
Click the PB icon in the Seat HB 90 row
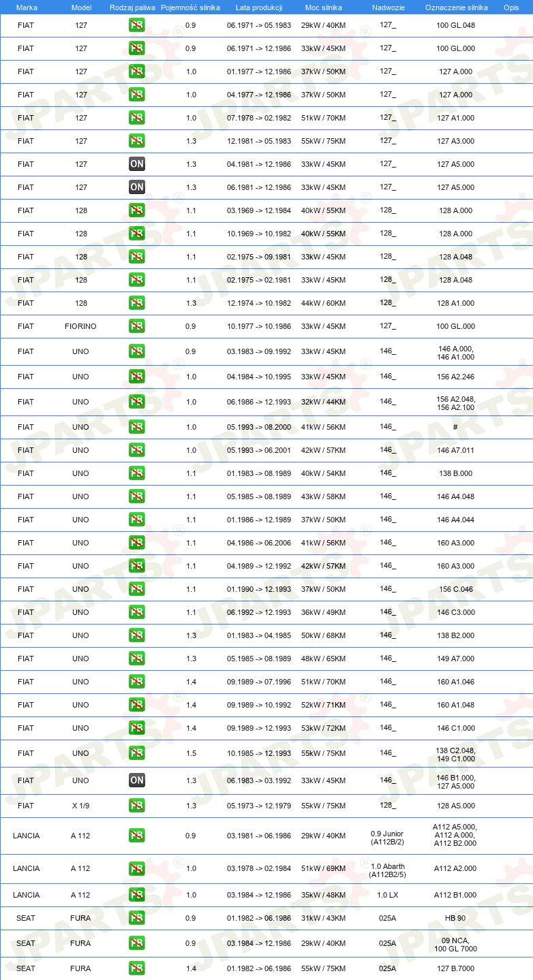click(136, 918)
